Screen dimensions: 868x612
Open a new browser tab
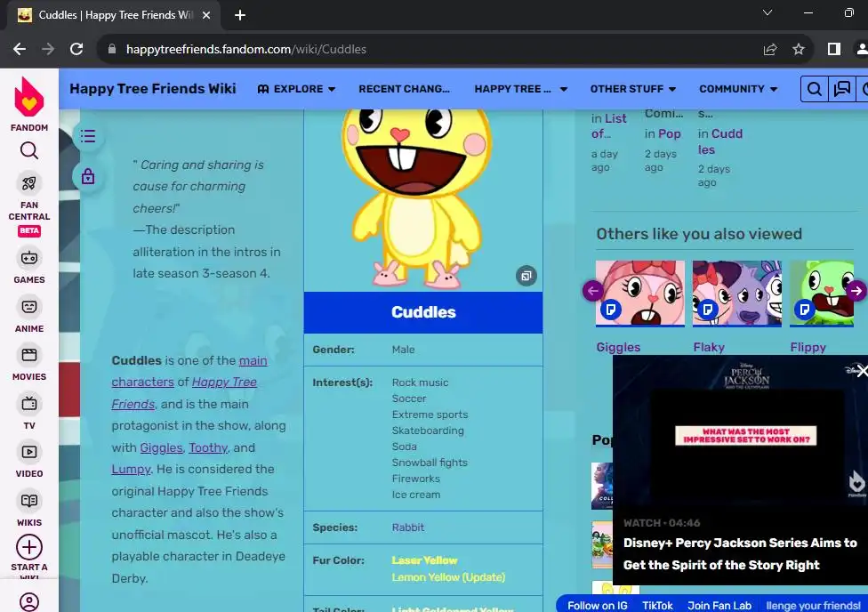240,15
